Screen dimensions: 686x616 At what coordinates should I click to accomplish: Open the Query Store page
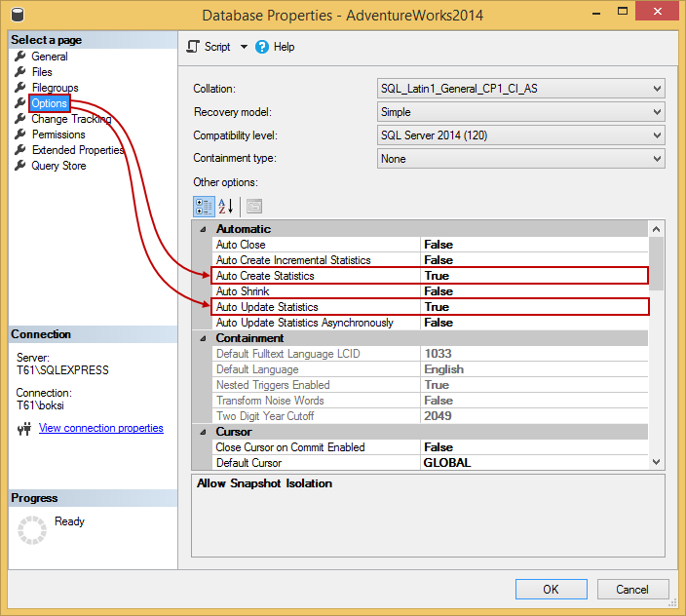[x=58, y=166]
